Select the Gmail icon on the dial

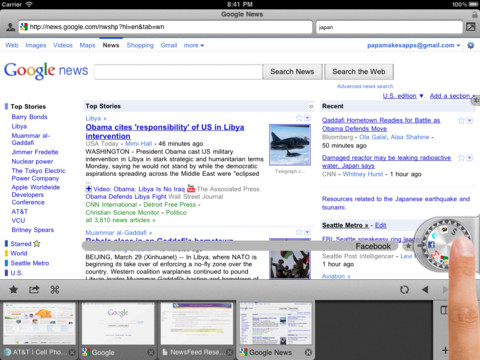pos(435,255)
